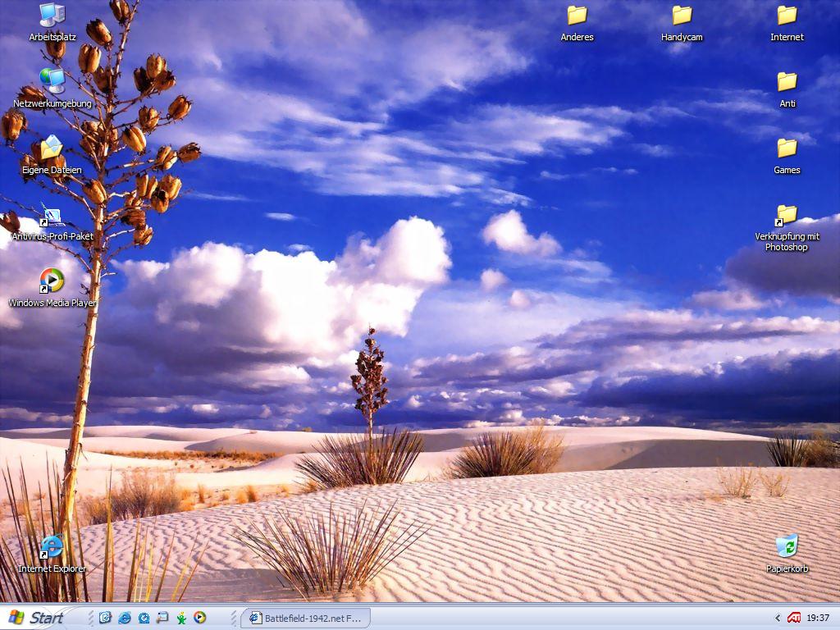Click the blue Q Quick Launch icon

[x=144, y=618]
